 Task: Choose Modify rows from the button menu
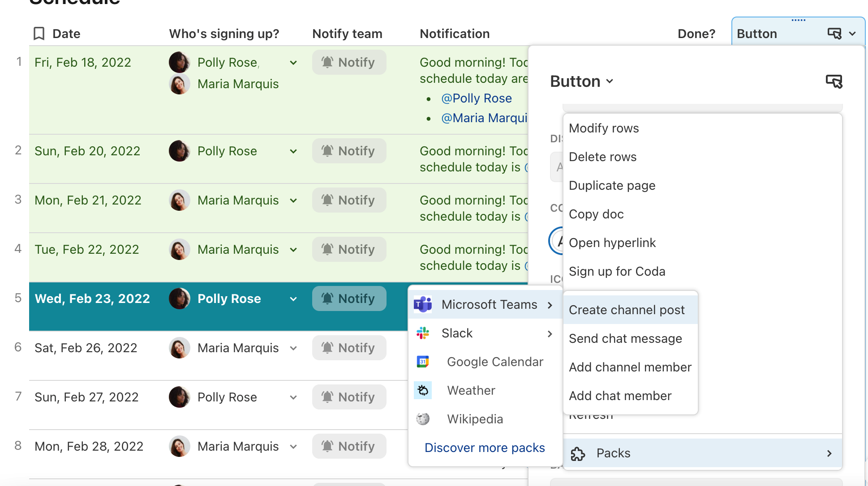click(x=604, y=128)
